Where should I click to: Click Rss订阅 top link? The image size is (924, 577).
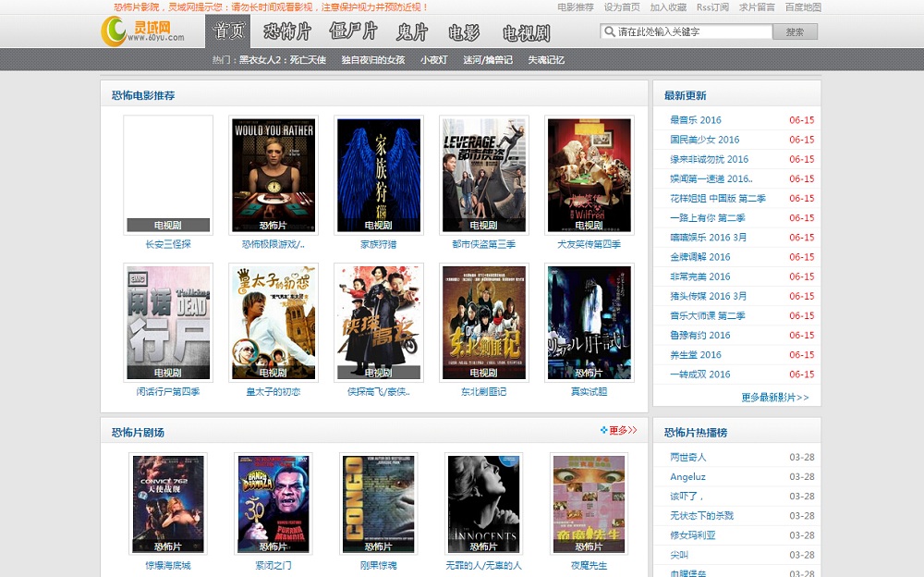coord(712,7)
